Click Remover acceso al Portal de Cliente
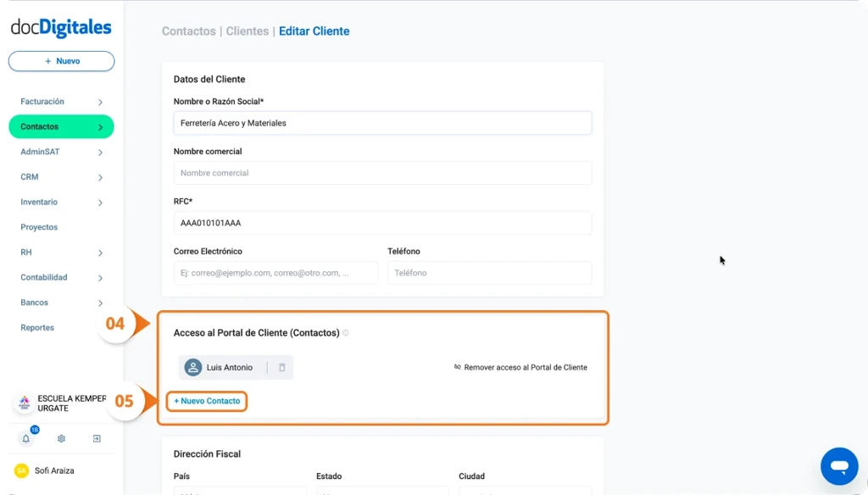The width and height of the screenshot is (868, 495). (x=526, y=367)
